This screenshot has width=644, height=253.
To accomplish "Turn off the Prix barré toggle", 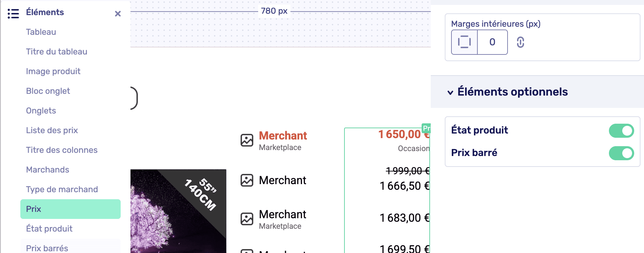I will click(621, 153).
